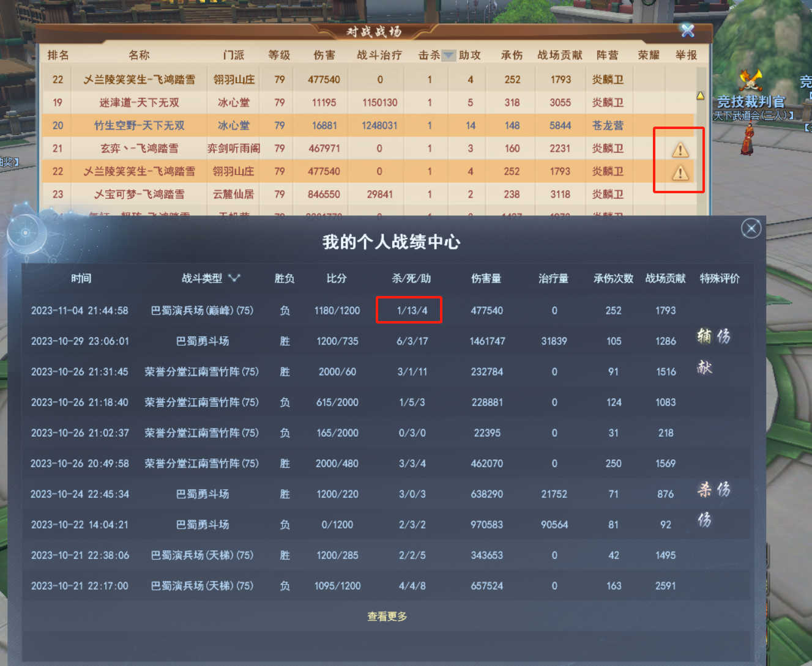Click the compass orb icon on records panel
This screenshot has width=812, height=666.
[26, 234]
